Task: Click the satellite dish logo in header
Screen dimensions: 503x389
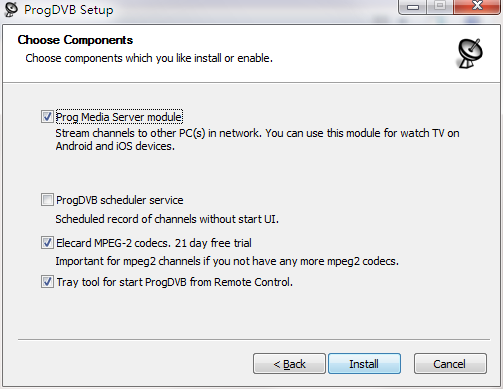Action: click(470, 53)
